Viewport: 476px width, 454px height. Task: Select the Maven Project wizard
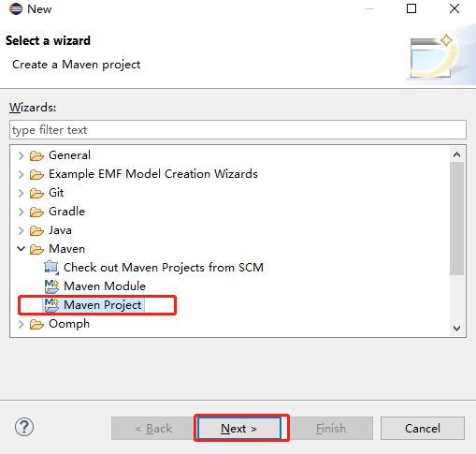click(x=103, y=305)
